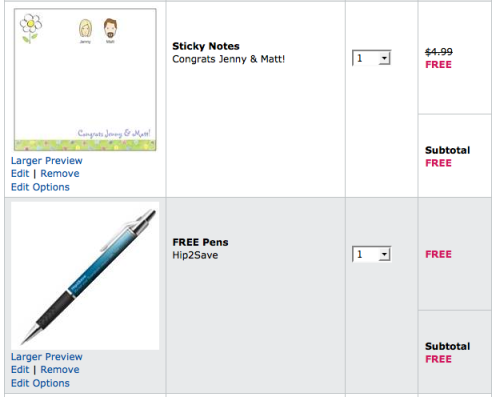
Task: Click the crossed-out $4.99 price
Action: 439,52
